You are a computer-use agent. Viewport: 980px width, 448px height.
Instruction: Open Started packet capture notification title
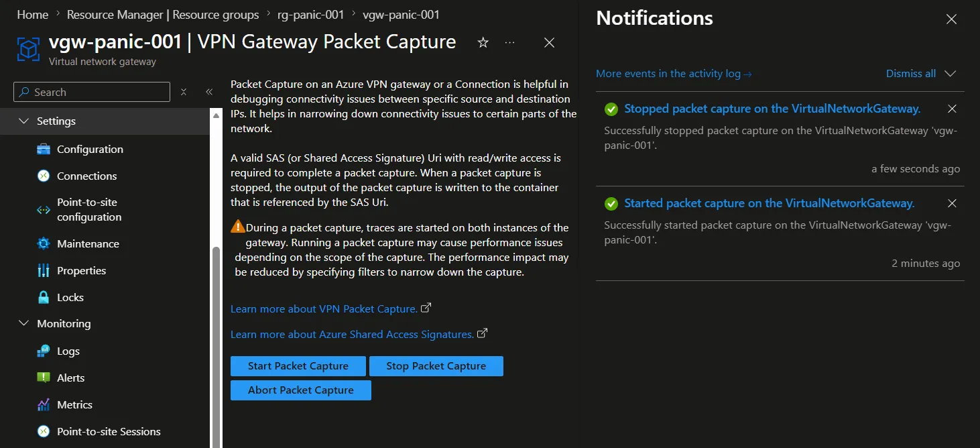tap(770, 203)
